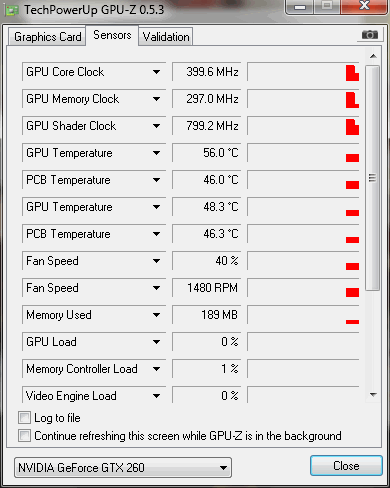The height and width of the screenshot is (488, 390).
Task: Click the scrollbar up arrow
Action: pyautogui.click(x=373, y=56)
